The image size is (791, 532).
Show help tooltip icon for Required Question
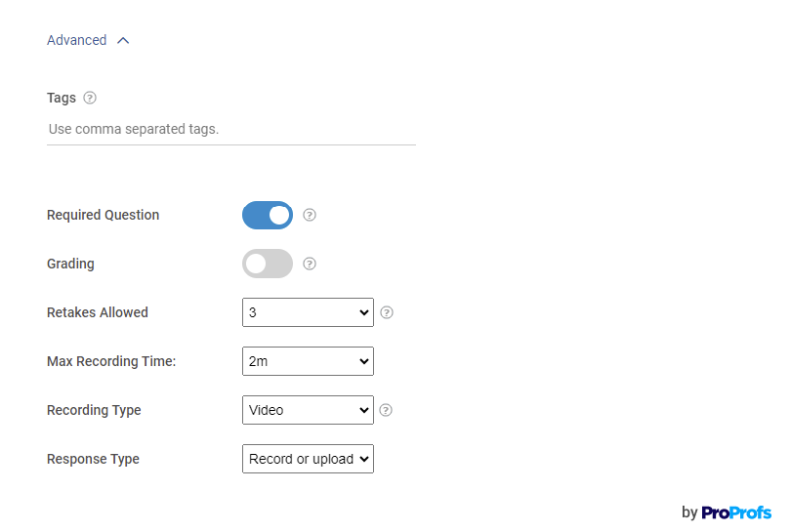tap(310, 215)
